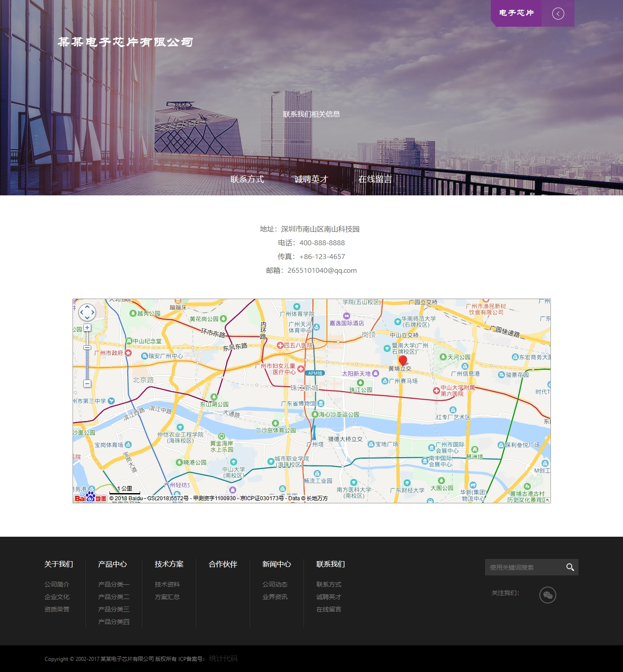Switch to 联系方式 tab
The height and width of the screenshot is (672, 623).
coord(247,179)
